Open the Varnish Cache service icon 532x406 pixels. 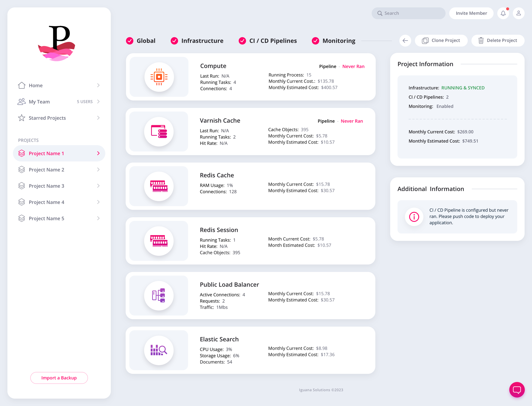coord(159,132)
